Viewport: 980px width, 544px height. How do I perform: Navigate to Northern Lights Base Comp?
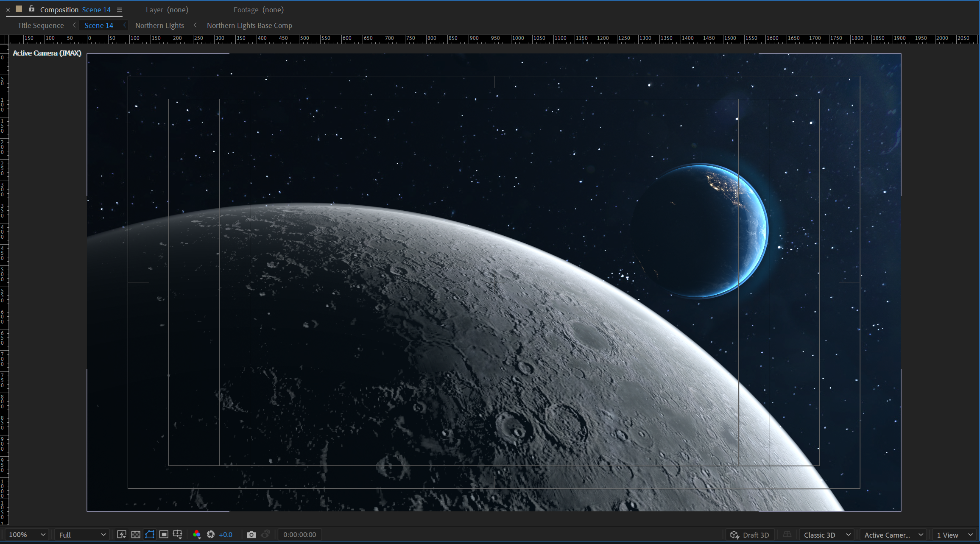(249, 25)
